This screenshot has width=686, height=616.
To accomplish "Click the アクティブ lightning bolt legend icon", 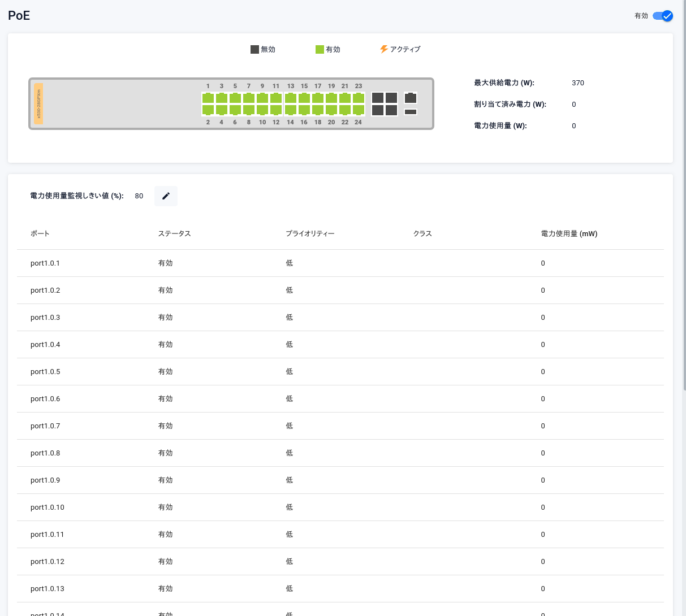I will 384,49.
